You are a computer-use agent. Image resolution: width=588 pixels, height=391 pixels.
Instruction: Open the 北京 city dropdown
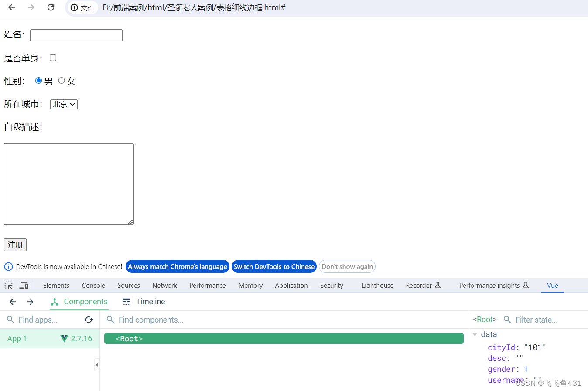pos(64,104)
